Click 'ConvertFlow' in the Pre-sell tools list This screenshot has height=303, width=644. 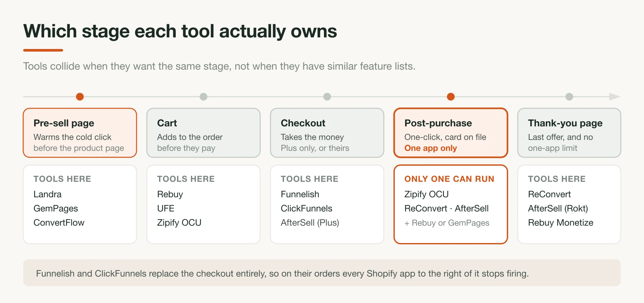pyautogui.click(x=59, y=223)
